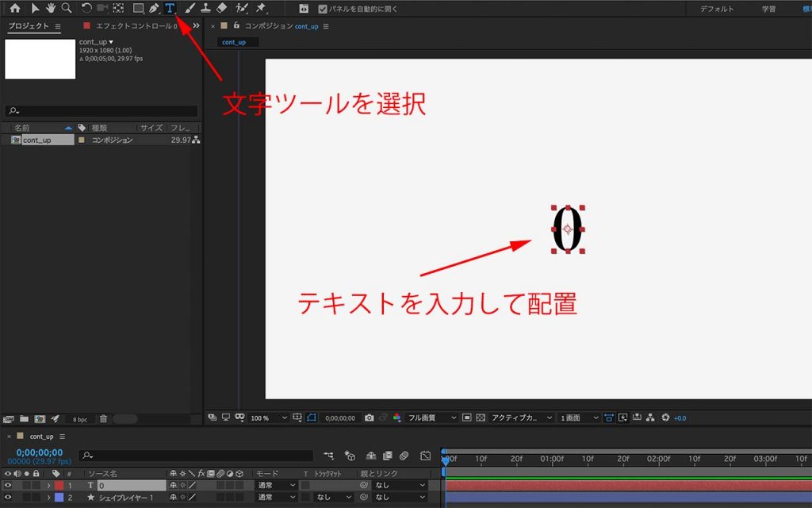The image size is (812, 508).
Task: Toggle パネルを自動的に開く checkbox
Action: click(x=323, y=9)
